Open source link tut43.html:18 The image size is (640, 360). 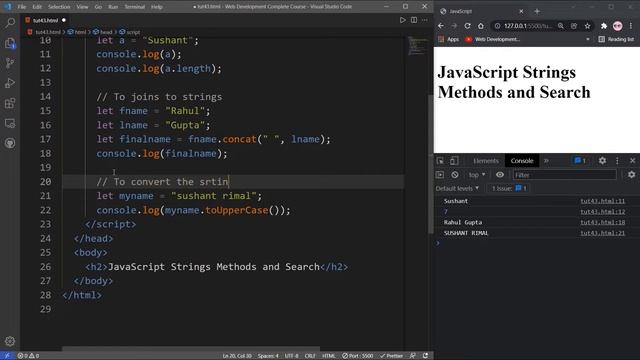click(x=602, y=222)
